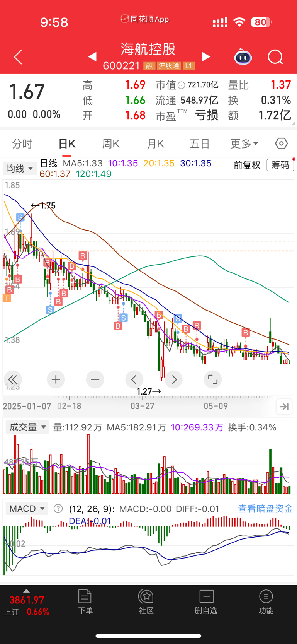Select the 日K tab

[x=67, y=144]
